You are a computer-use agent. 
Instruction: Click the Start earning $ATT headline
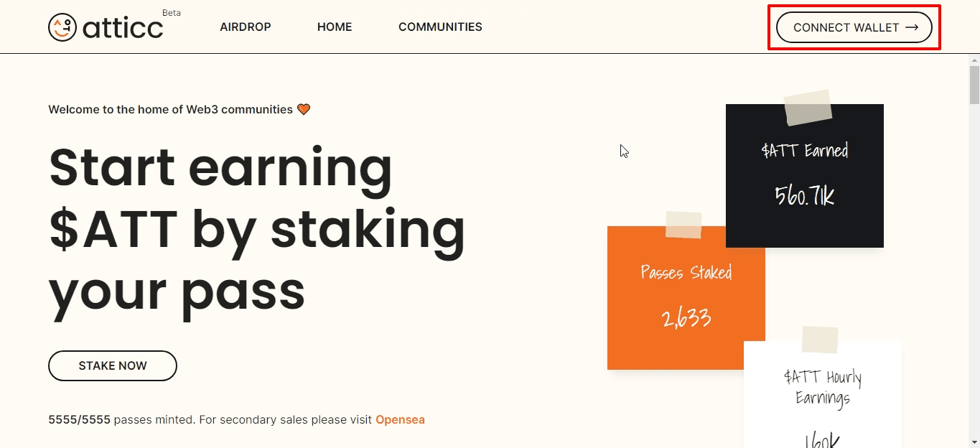257,228
